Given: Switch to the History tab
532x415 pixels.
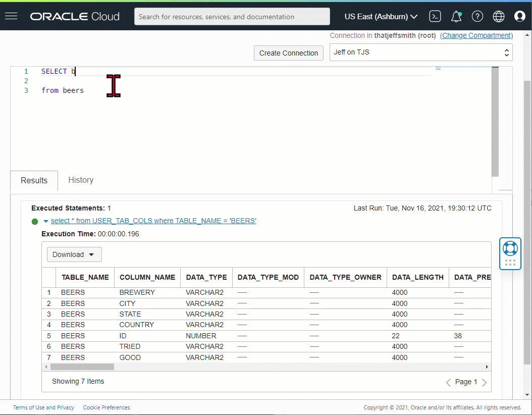Looking at the screenshot, I should tap(81, 180).
